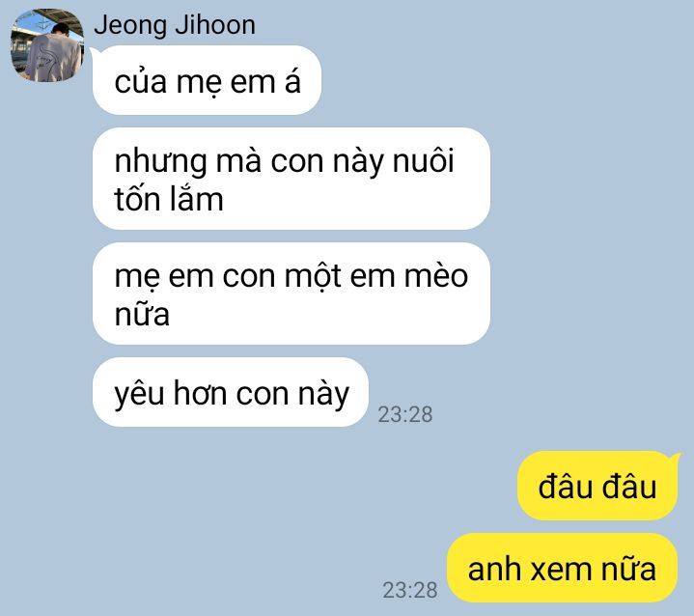694x616 pixels.
Task: Tap the "mẹ em con một em mèo" message
Action: tap(291, 294)
